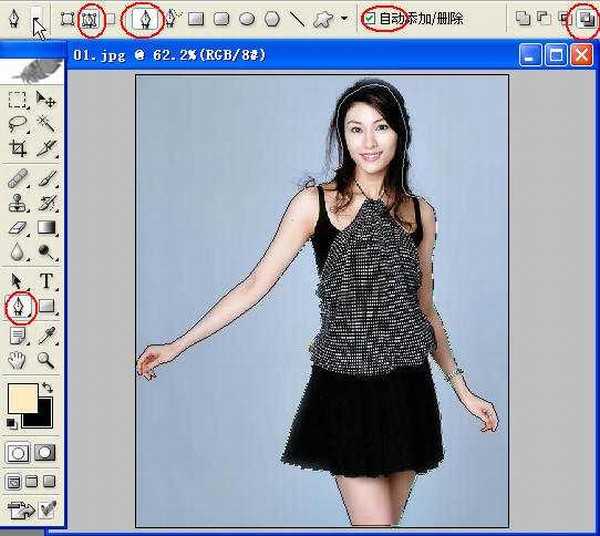Open the foreground color swatch
Image resolution: width=600 pixels, height=536 pixels.
pyautogui.click(x=21, y=397)
